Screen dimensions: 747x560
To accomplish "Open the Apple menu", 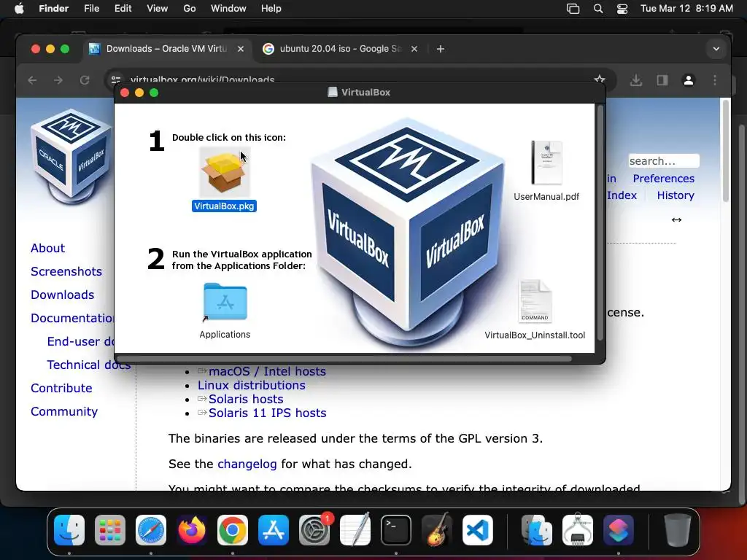I will (19, 9).
